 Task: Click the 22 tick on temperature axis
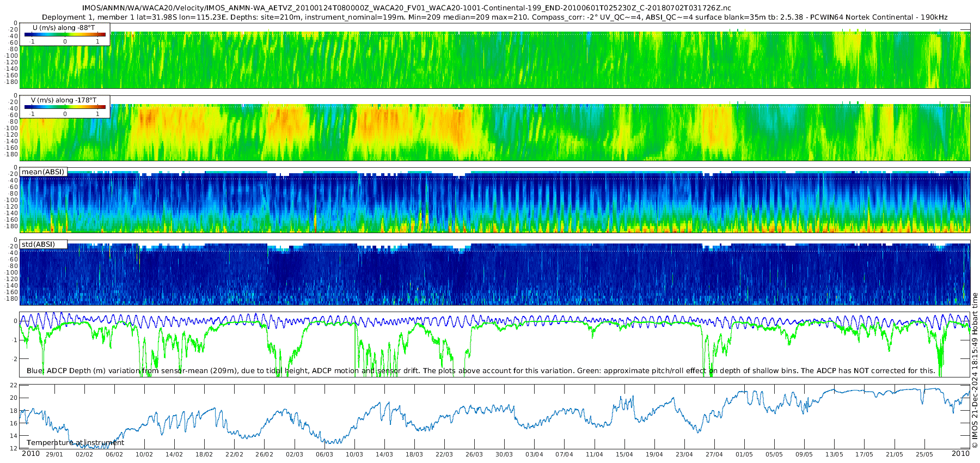click(x=14, y=385)
